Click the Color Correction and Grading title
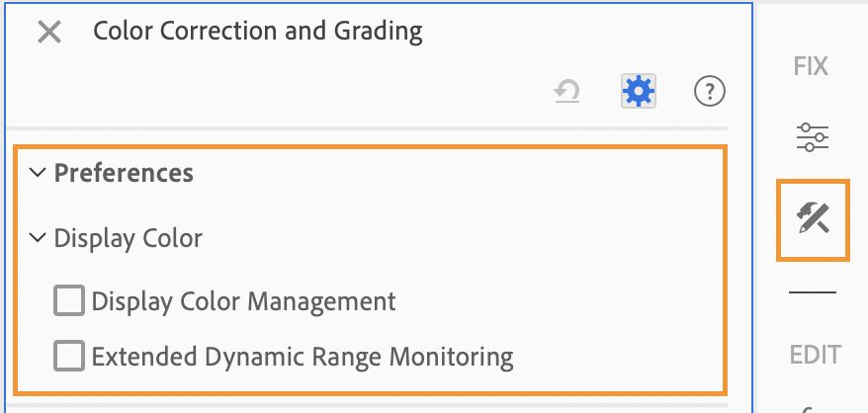868x413 pixels. tap(257, 31)
